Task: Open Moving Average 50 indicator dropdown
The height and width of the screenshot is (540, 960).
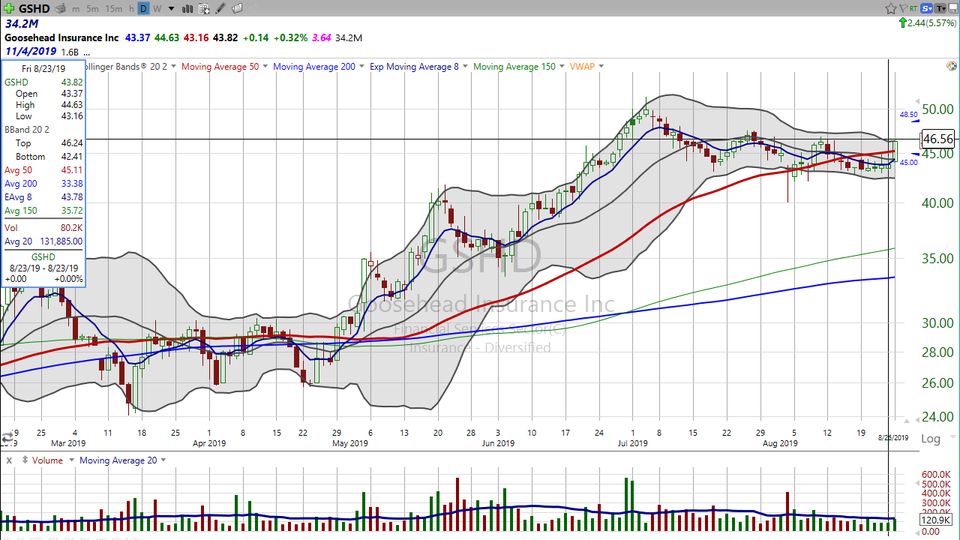Action: 266,66
